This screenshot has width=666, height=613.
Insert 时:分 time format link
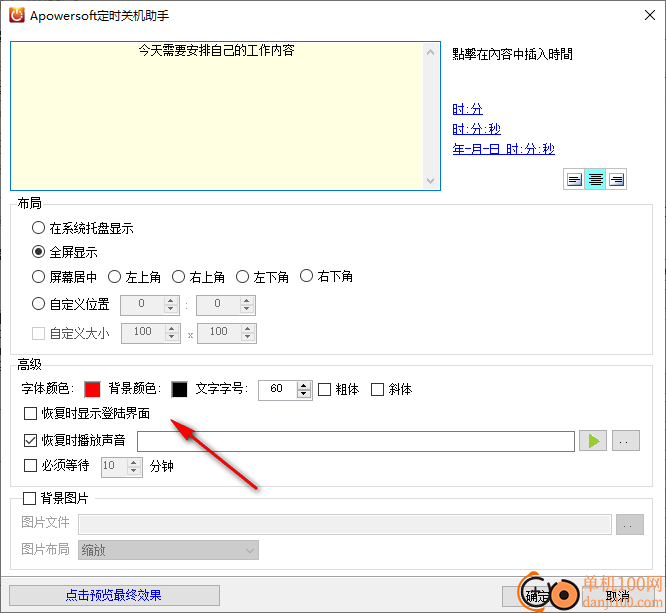tap(467, 109)
